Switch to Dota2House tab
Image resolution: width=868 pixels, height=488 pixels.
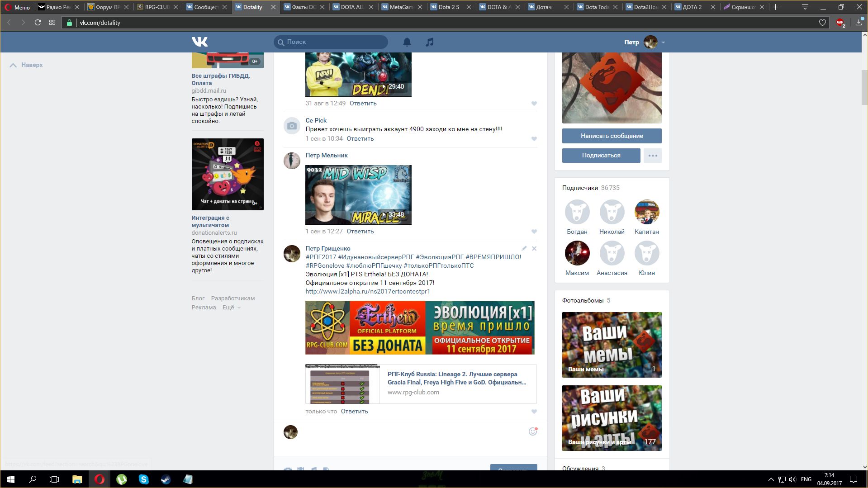[x=645, y=7]
